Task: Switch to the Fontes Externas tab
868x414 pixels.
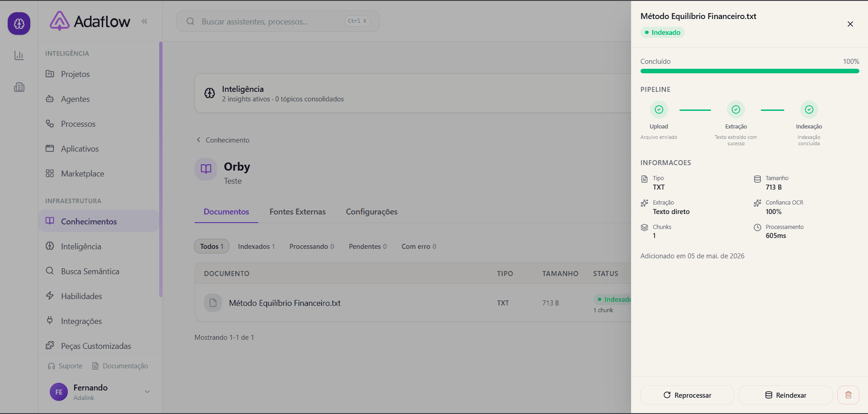Action: pyautogui.click(x=298, y=212)
